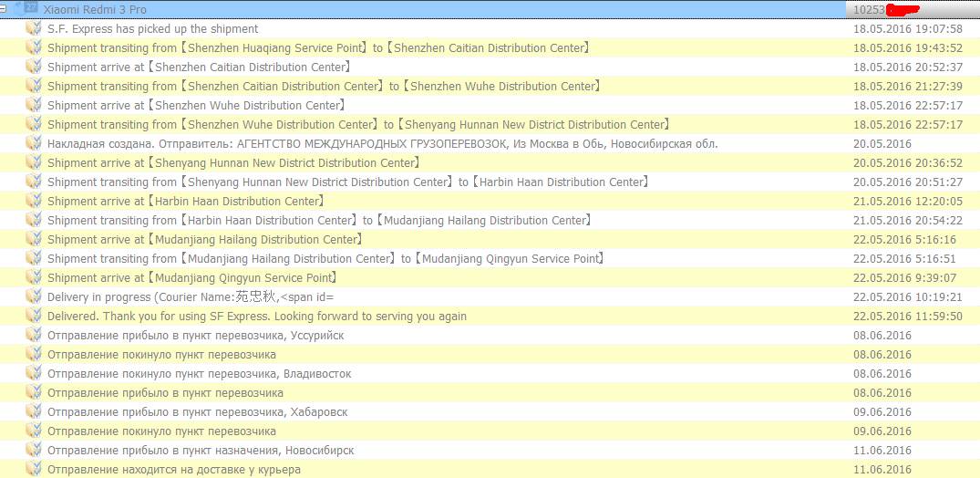Viewport: 980px width, 478px height.
Task: Click the tracking number starting with 10253
Action: [x=872, y=9]
